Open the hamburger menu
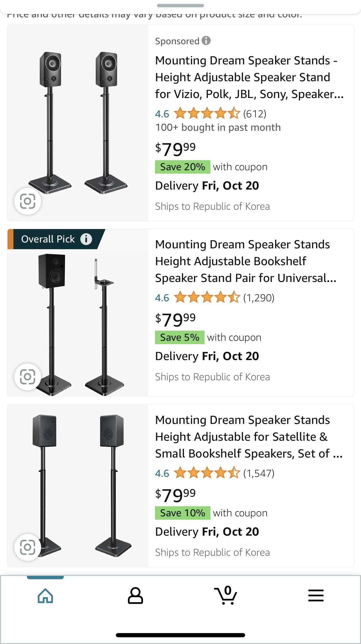 (x=316, y=595)
